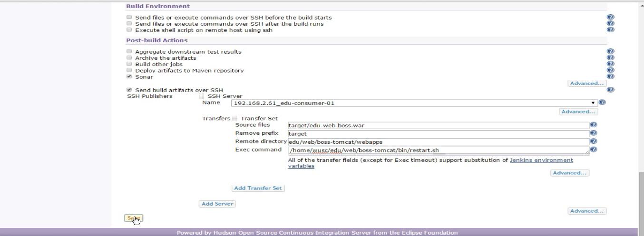Click the Post-build Actions section heading
This screenshot has width=644, height=236.
pos(157,40)
